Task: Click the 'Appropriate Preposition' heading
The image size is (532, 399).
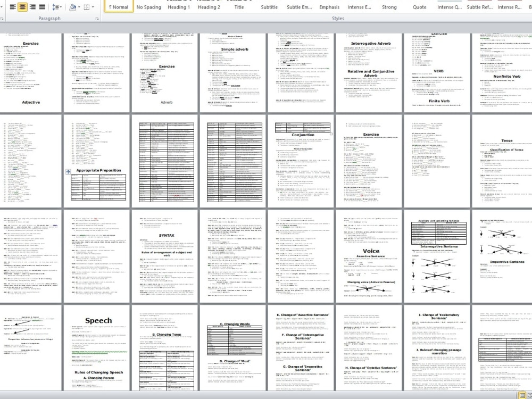Action: [98, 170]
